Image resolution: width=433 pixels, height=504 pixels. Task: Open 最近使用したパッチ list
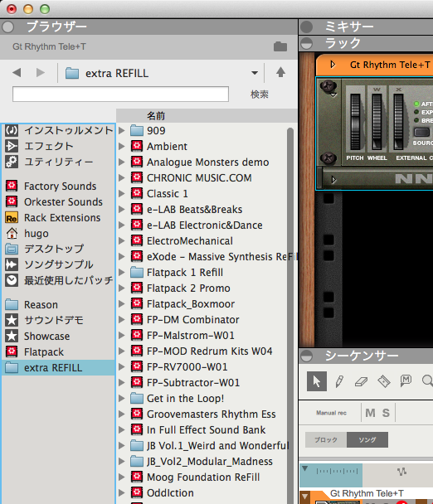pyautogui.click(x=59, y=280)
